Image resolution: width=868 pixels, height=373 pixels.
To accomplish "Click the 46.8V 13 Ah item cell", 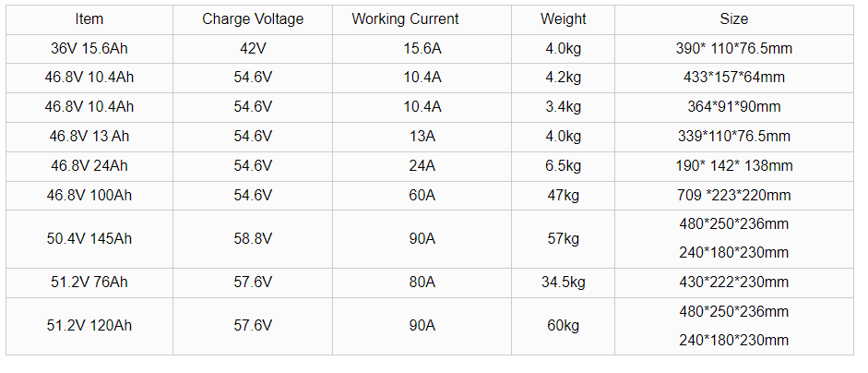I will [89, 137].
